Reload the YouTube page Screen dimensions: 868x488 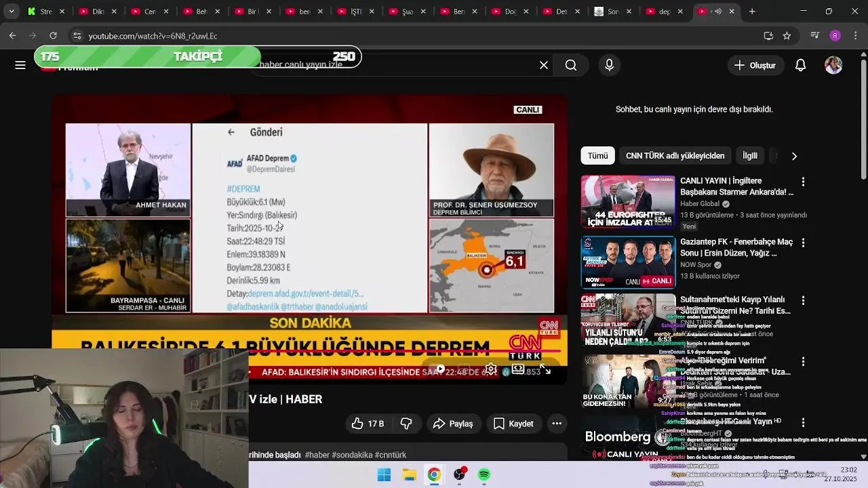53,35
